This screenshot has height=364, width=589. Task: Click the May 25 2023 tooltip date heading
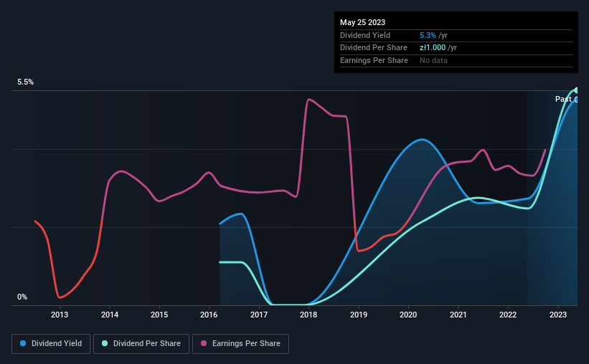point(362,22)
